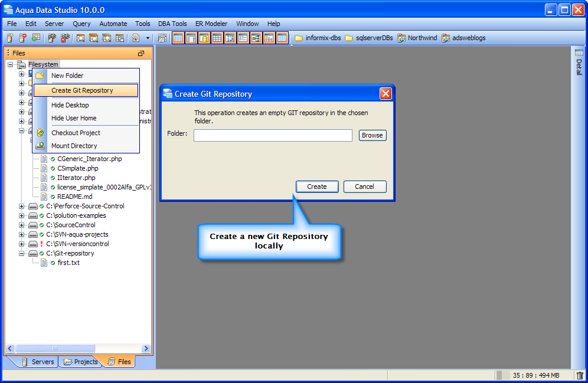Choose Checkout Project from context menu
Screen dimensions: 588x383
[86, 133]
